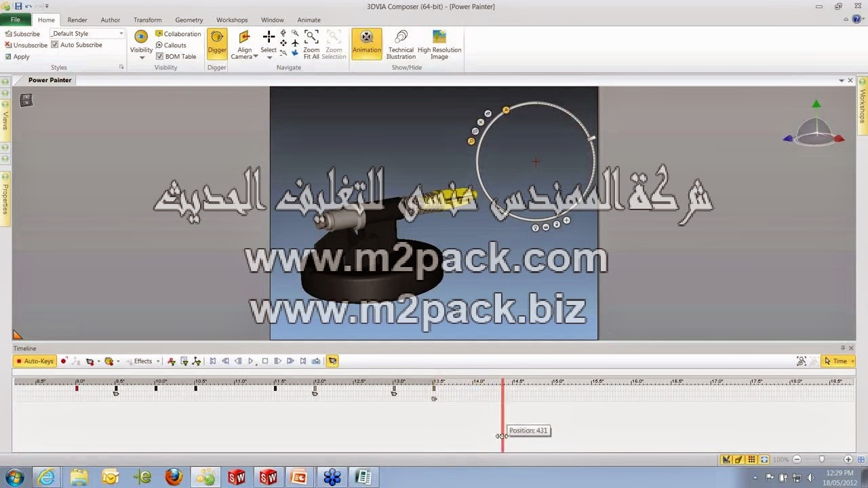Click Zoom Fit All

311,44
